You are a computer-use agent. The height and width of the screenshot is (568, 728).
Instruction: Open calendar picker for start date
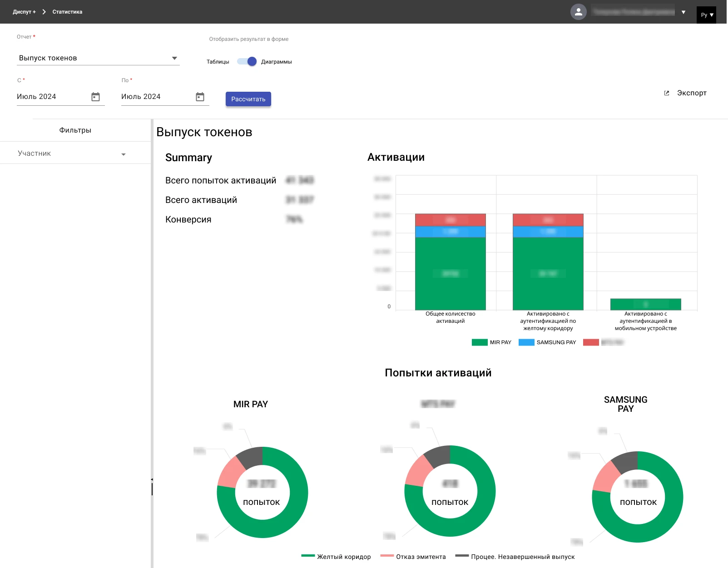click(95, 97)
